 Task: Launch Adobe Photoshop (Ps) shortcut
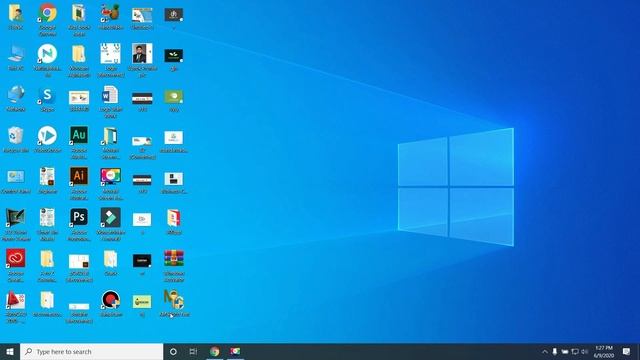[79, 218]
